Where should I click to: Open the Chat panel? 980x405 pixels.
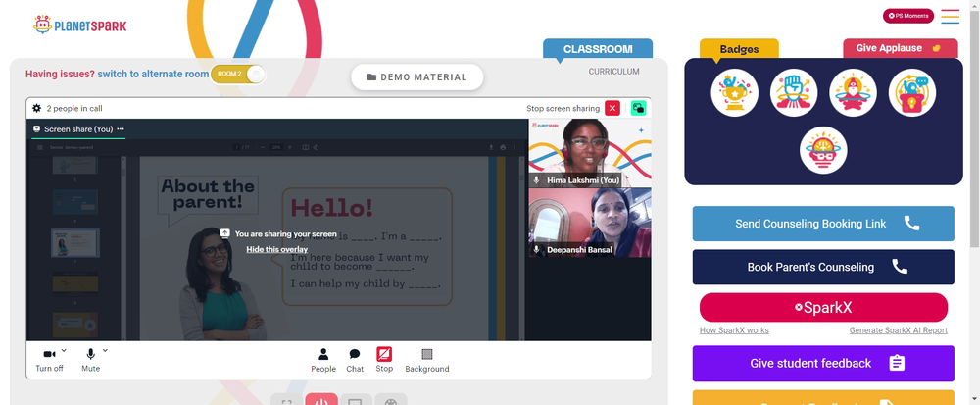(x=355, y=361)
